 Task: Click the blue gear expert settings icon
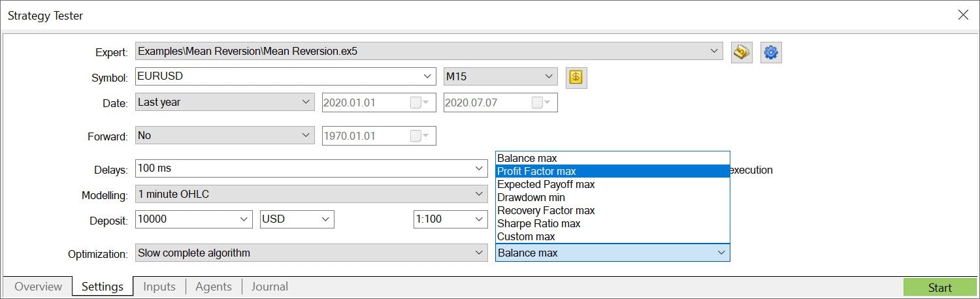(x=771, y=53)
